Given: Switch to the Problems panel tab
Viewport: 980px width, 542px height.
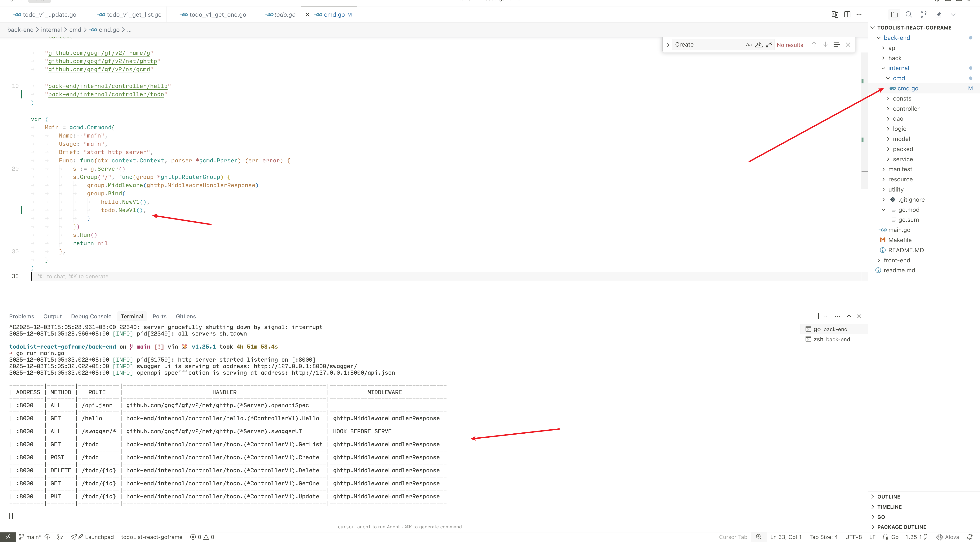Looking at the screenshot, I should click(21, 316).
